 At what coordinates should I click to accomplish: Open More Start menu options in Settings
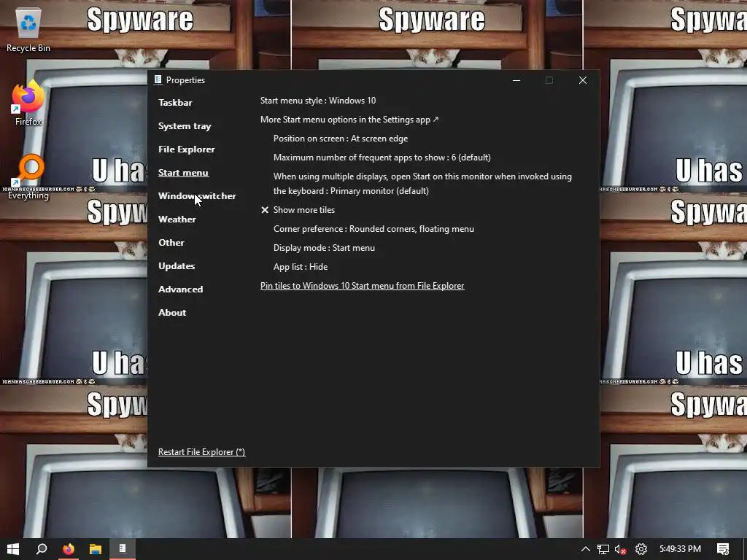coord(349,120)
